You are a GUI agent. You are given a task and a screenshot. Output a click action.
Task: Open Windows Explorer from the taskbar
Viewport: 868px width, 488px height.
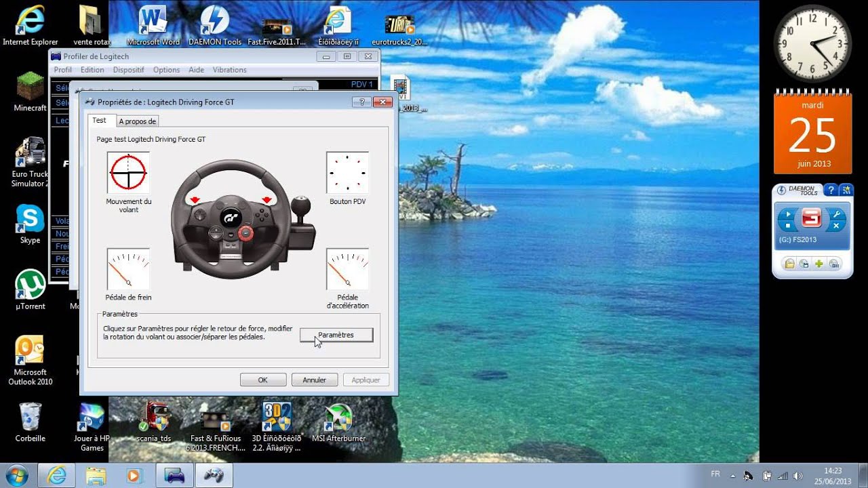pos(96,476)
